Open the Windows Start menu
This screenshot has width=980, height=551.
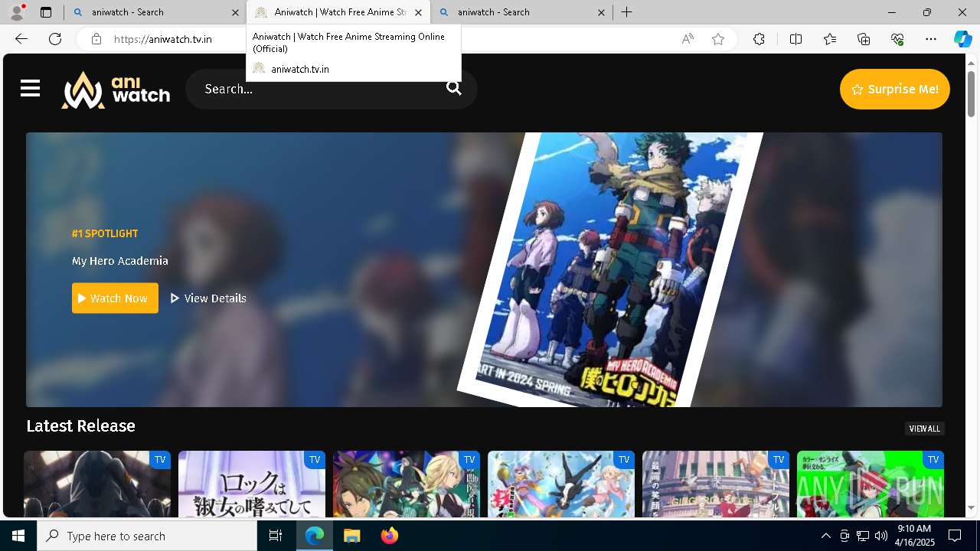(x=18, y=536)
